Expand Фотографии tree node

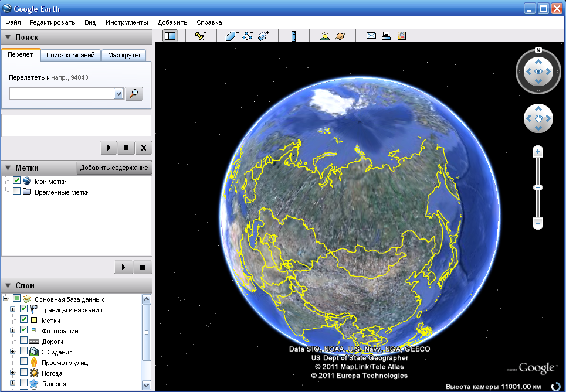coord(13,330)
